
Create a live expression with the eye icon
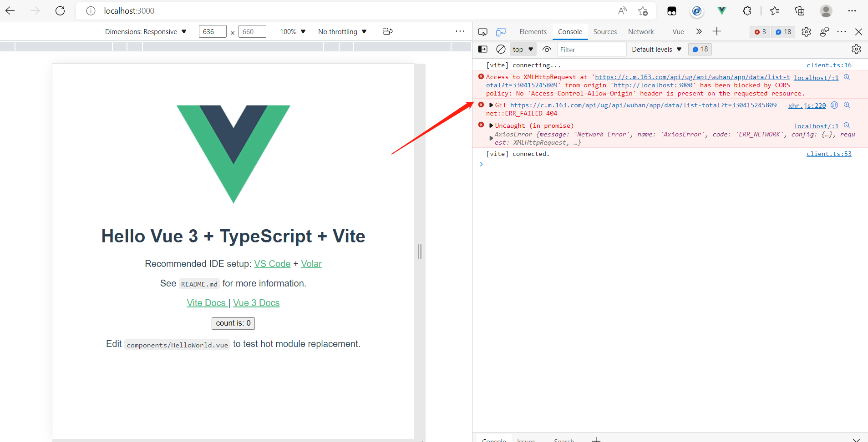click(x=547, y=49)
